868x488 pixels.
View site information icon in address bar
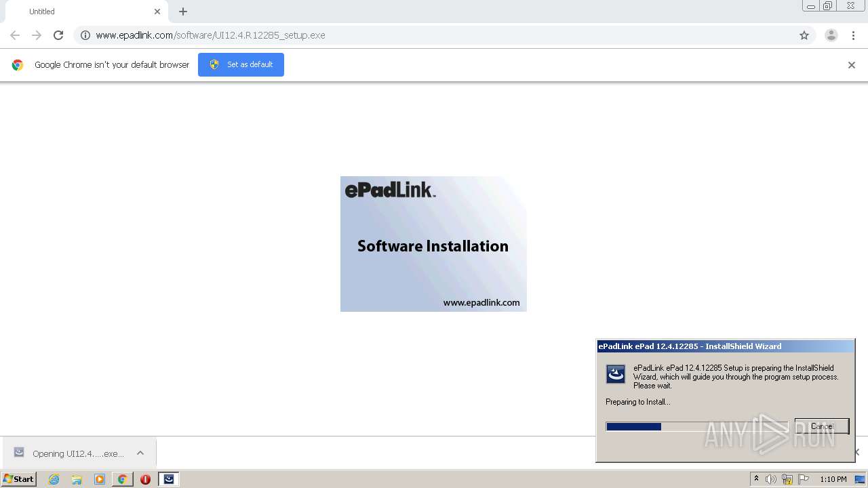click(85, 35)
